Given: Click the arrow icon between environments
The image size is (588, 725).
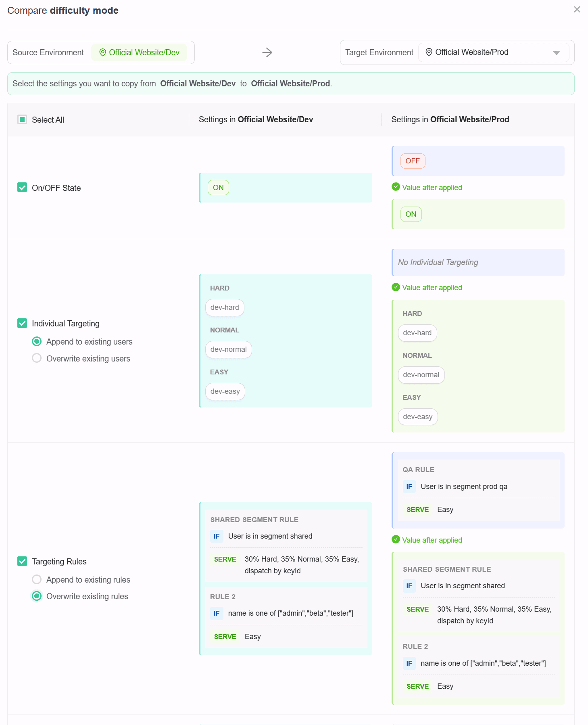Looking at the screenshot, I should 267,52.
